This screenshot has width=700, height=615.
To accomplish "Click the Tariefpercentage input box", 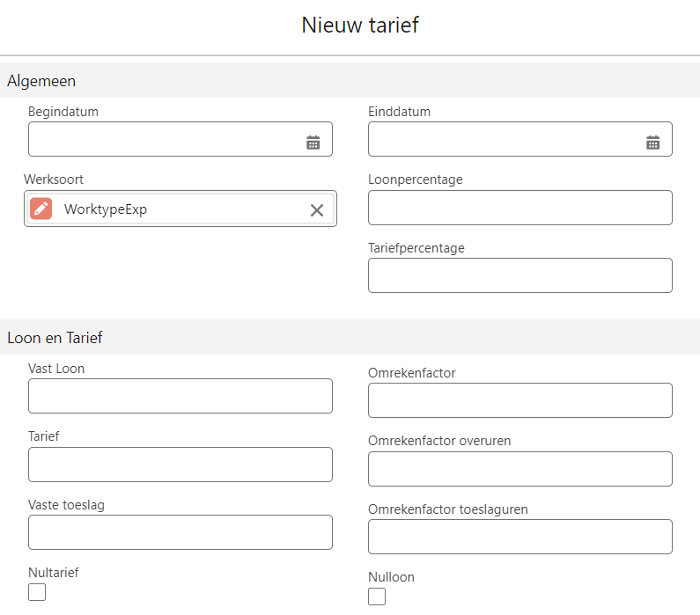I will (x=519, y=275).
